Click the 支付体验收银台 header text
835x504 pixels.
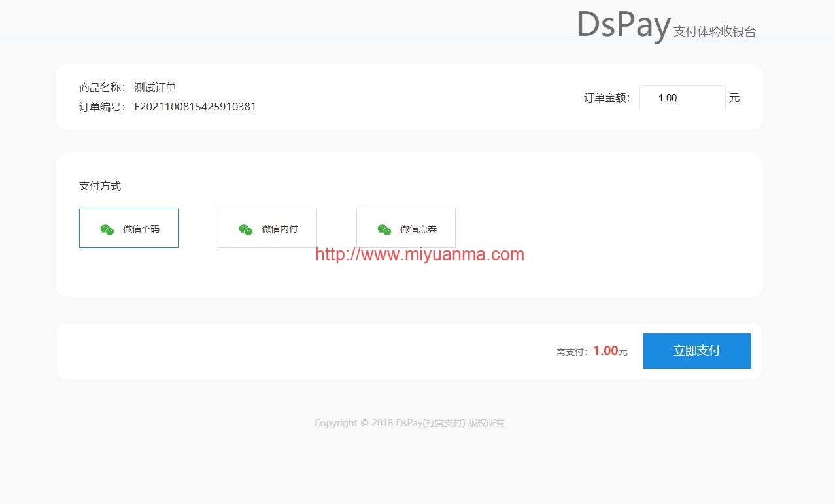pyautogui.click(x=715, y=31)
